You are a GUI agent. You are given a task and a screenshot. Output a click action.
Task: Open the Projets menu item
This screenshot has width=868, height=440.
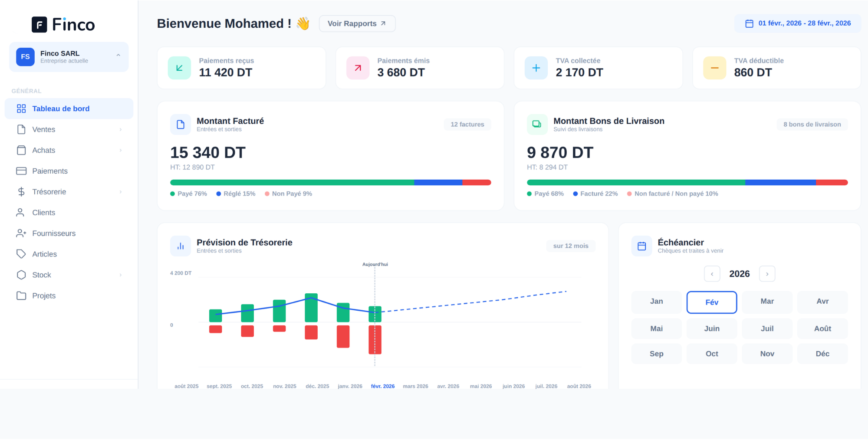pyautogui.click(x=69, y=296)
